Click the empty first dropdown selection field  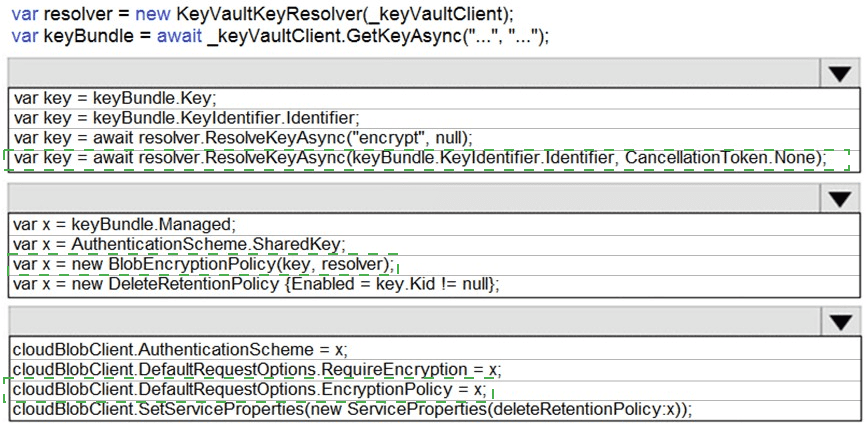pyautogui.click(x=410, y=73)
